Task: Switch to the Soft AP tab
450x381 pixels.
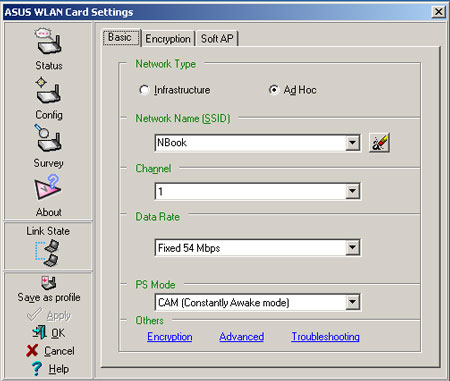Action: click(217, 39)
